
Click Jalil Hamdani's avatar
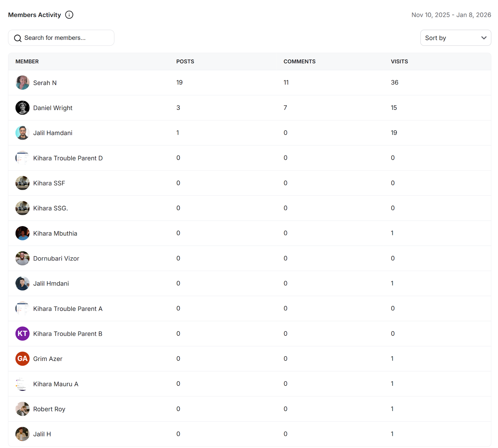click(22, 133)
